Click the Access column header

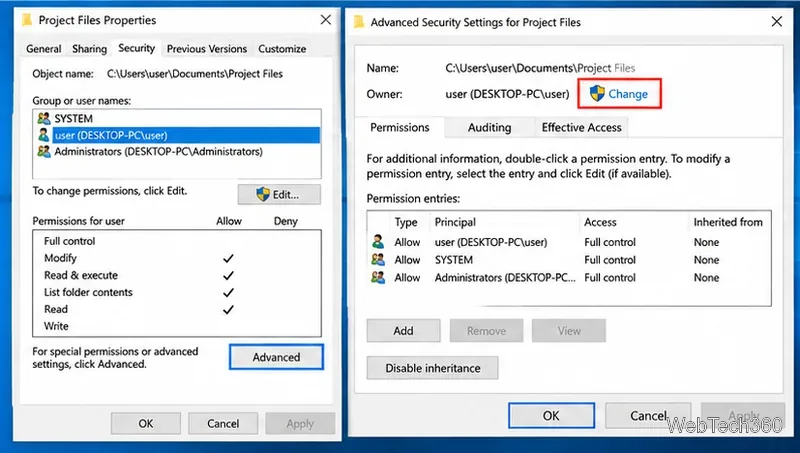pyautogui.click(x=600, y=222)
